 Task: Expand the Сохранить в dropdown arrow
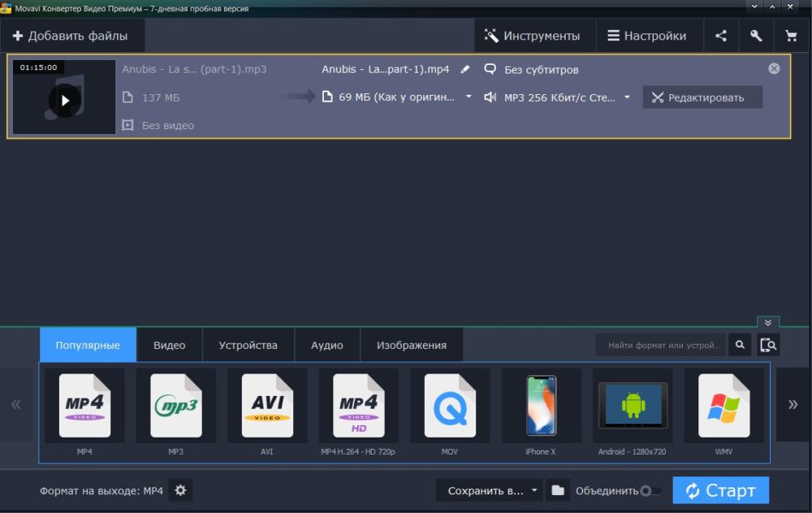click(534, 490)
